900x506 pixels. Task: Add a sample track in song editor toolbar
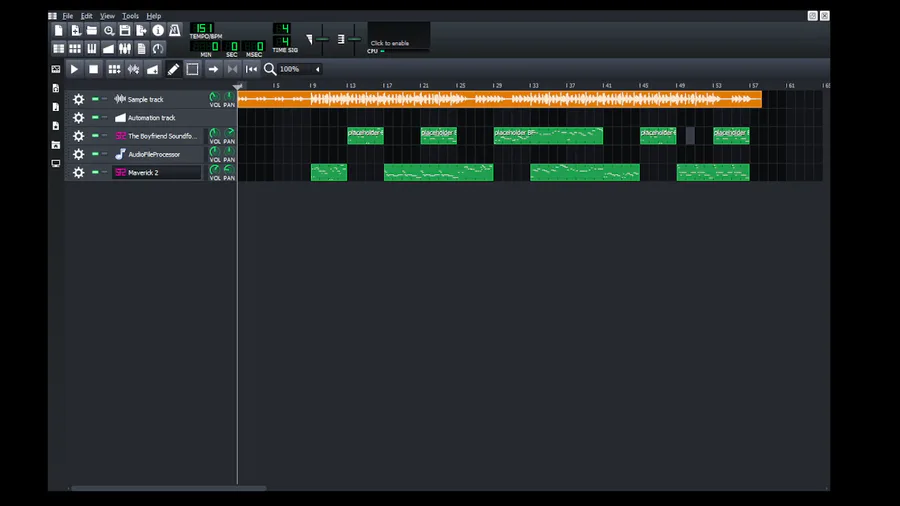pyautogui.click(x=133, y=69)
